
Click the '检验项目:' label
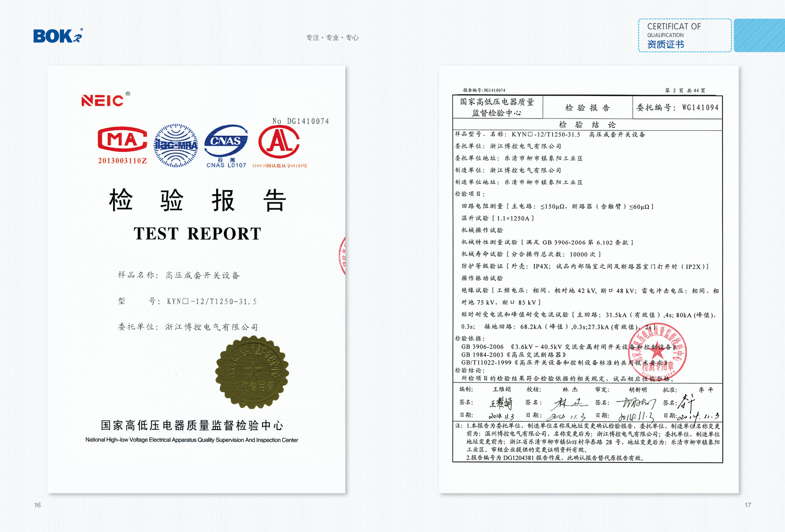click(x=470, y=194)
